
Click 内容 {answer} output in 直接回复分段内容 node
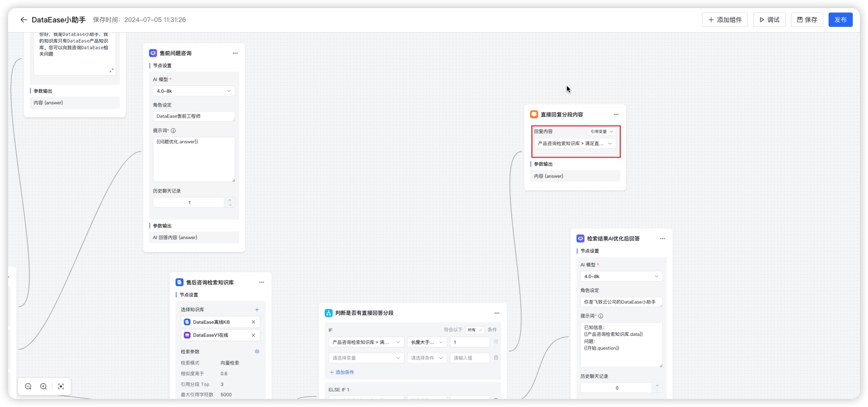(x=575, y=176)
